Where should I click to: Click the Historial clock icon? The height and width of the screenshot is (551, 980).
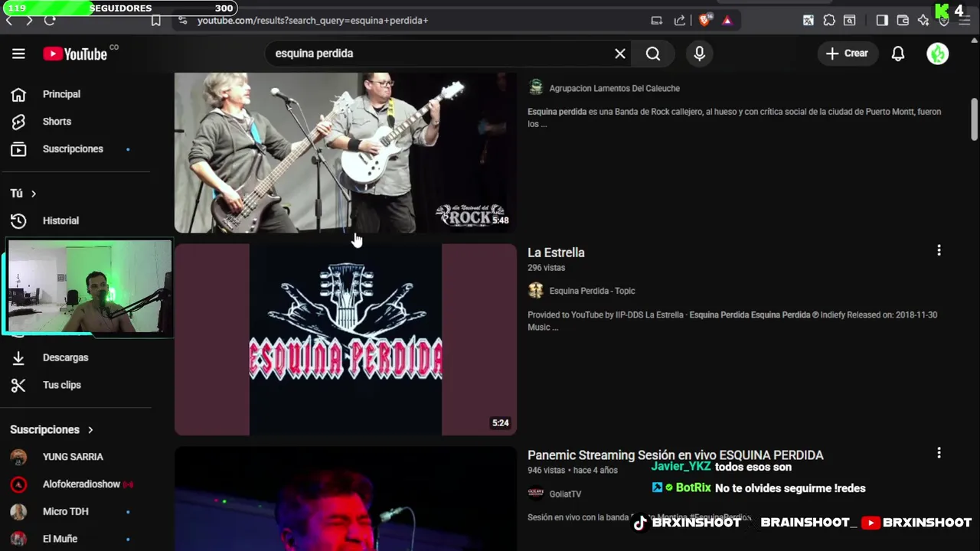tap(18, 220)
